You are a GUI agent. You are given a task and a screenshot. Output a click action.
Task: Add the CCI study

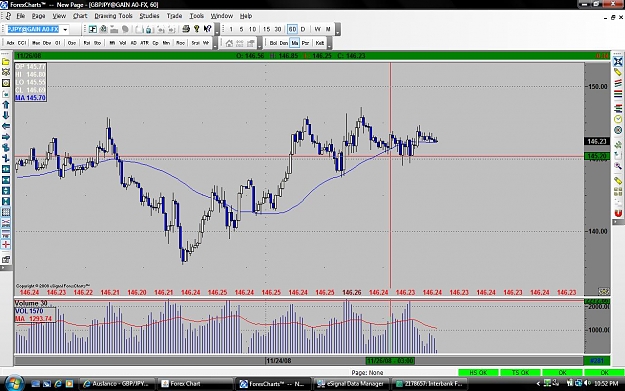click(x=22, y=43)
